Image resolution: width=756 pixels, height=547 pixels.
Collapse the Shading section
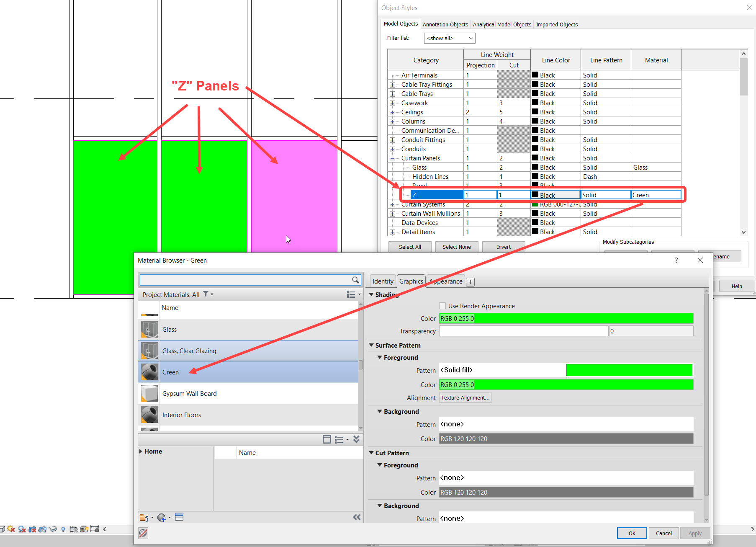tap(372, 294)
